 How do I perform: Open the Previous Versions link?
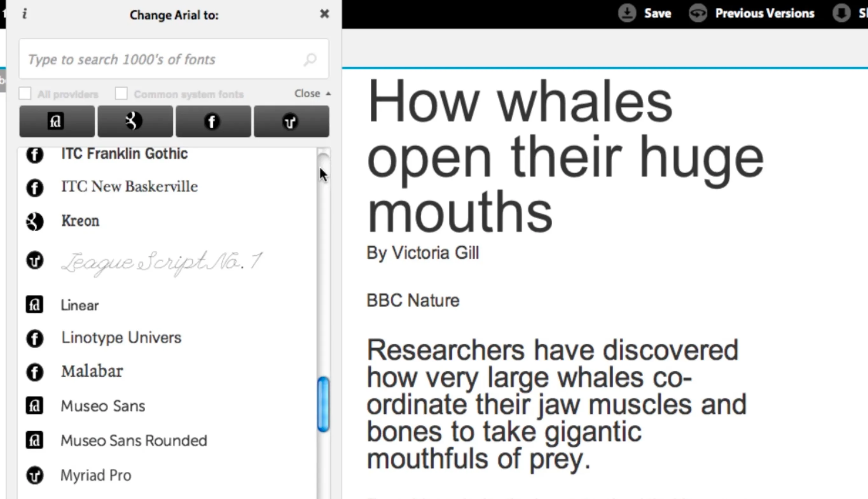tap(764, 13)
